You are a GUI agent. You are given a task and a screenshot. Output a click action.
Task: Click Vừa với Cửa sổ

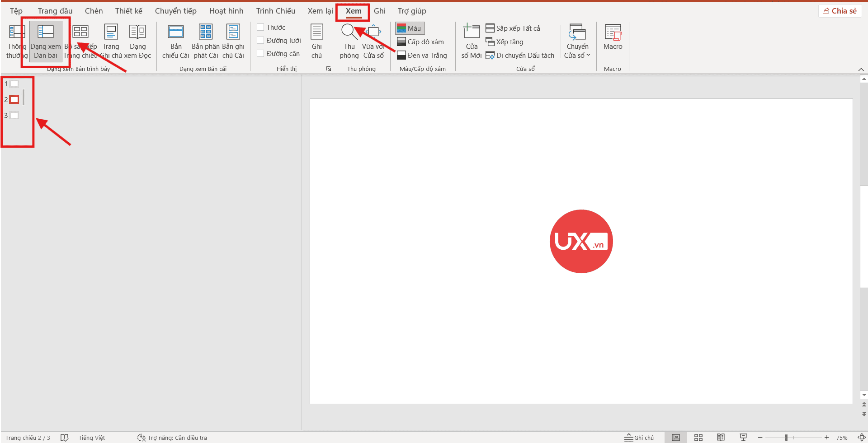click(373, 41)
